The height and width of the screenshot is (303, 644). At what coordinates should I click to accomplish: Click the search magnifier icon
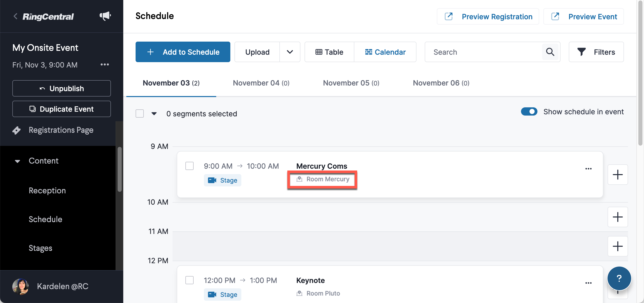coord(550,52)
